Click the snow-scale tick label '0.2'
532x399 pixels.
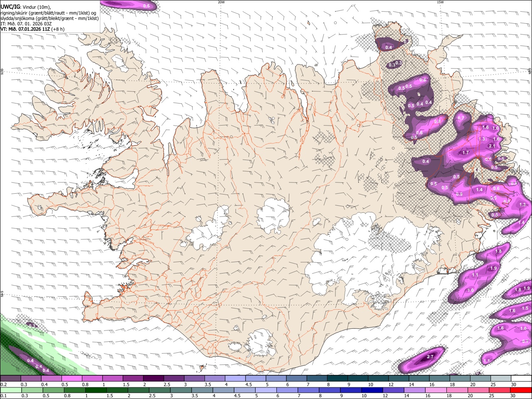[3, 384]
